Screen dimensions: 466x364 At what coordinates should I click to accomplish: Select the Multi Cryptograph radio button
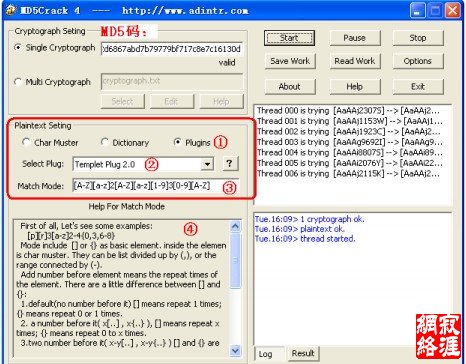18,82
